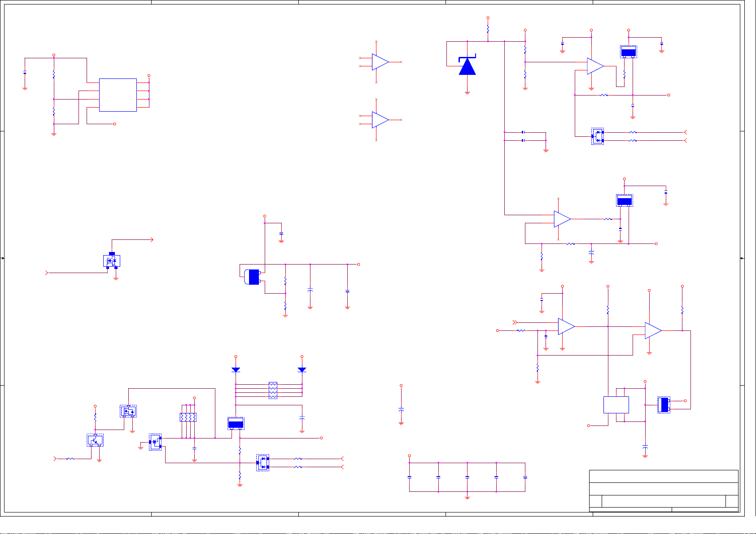Click the rightmost comparator triangle at lower right

coord(653,330)
